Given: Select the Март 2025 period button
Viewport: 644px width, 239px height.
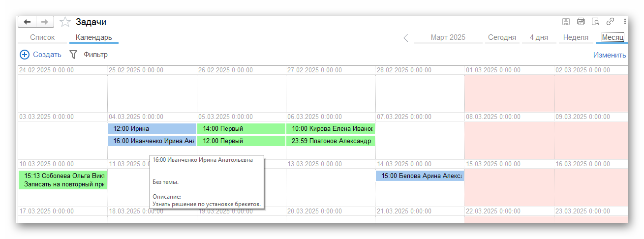Looking at the screenshot, I should point(448,37).
